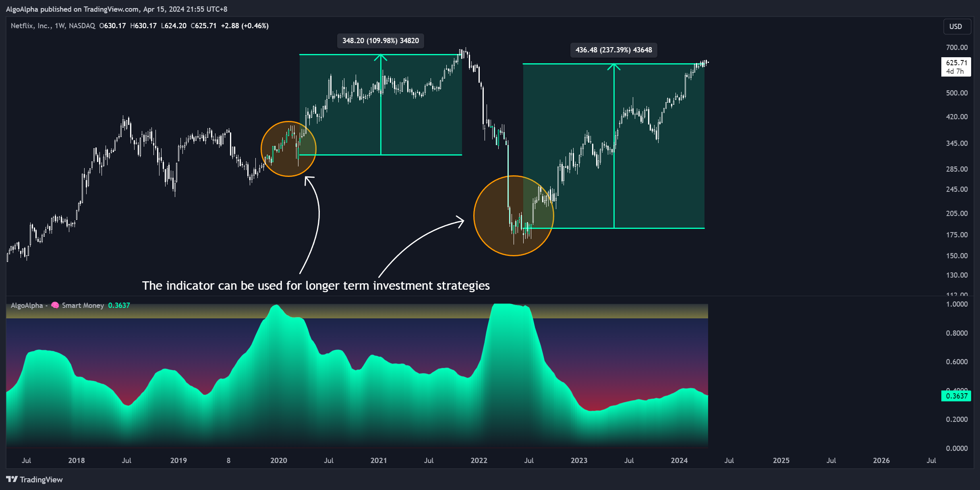The width and height of the screenshot is (980, 490).
Task: Click the change value +2.88 (+0.46%)
Action: point(244,26)
